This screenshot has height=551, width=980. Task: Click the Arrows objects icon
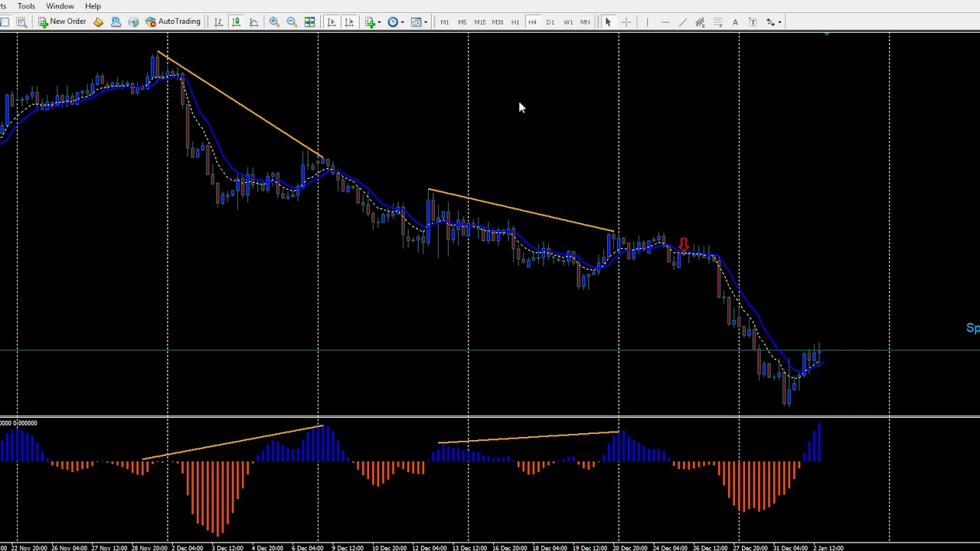coord(770,21)
